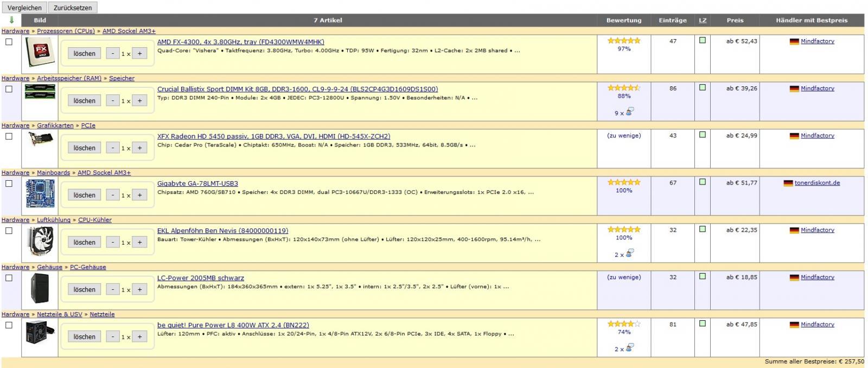Open the Alpenföhn CPU cooler thumbnail

[x=40, y=241]
